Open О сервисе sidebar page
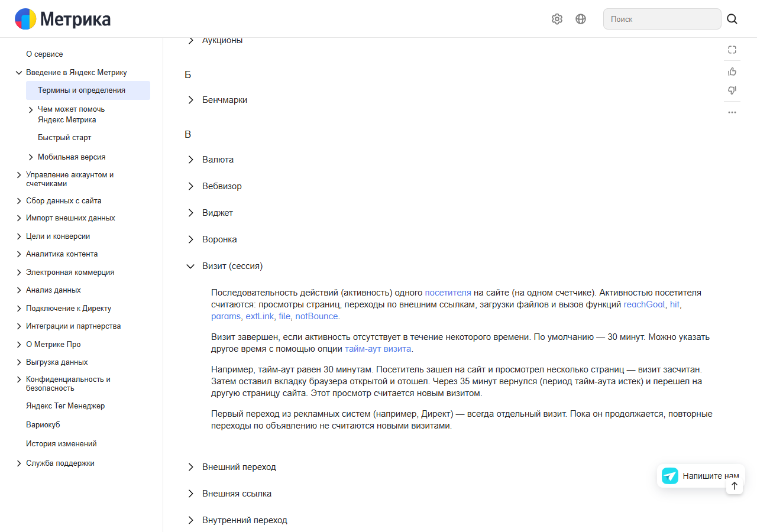The height and width of the screenshot is (532, 757). pos(44,54)
